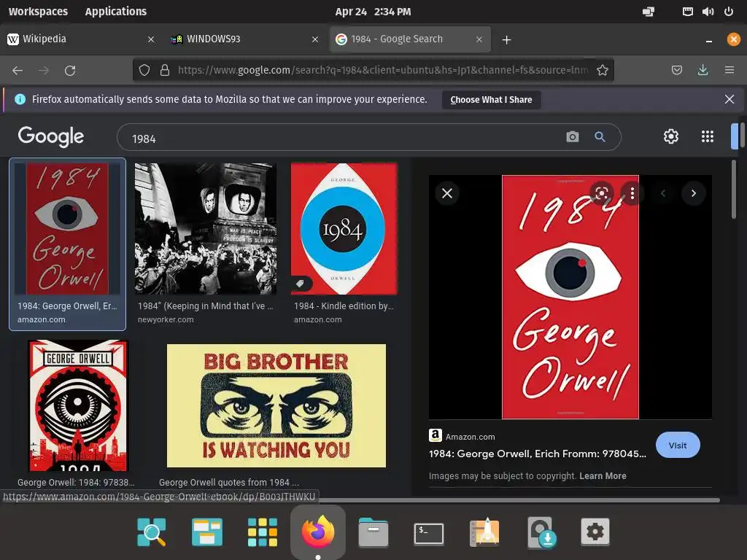Image resolution: width=747 pixels, height=560 pixels.
Task: Open the Applications menu
Action: click(116, 12)
